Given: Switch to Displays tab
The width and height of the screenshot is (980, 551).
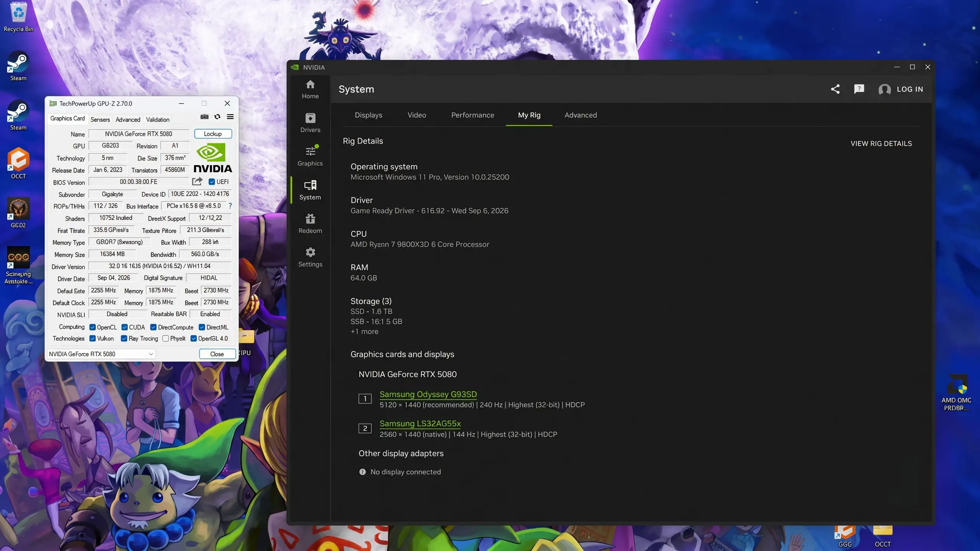Looking at the screenshot, I should [x=368, y=115].
